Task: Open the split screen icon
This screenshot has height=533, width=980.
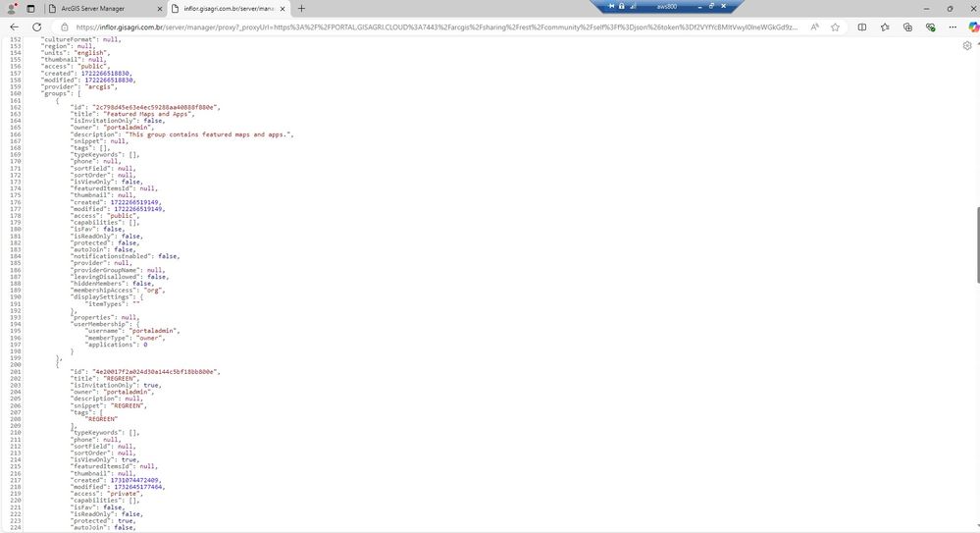Action: 862,27
